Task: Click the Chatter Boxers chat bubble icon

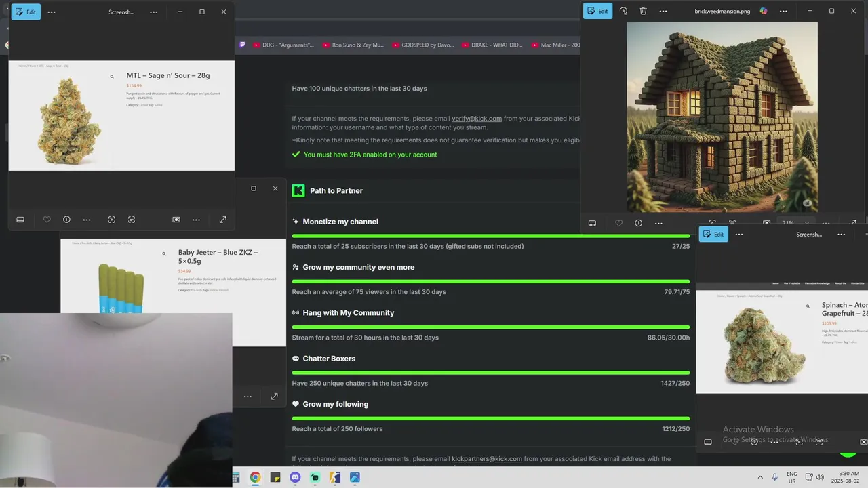Action: coord(296,359)
